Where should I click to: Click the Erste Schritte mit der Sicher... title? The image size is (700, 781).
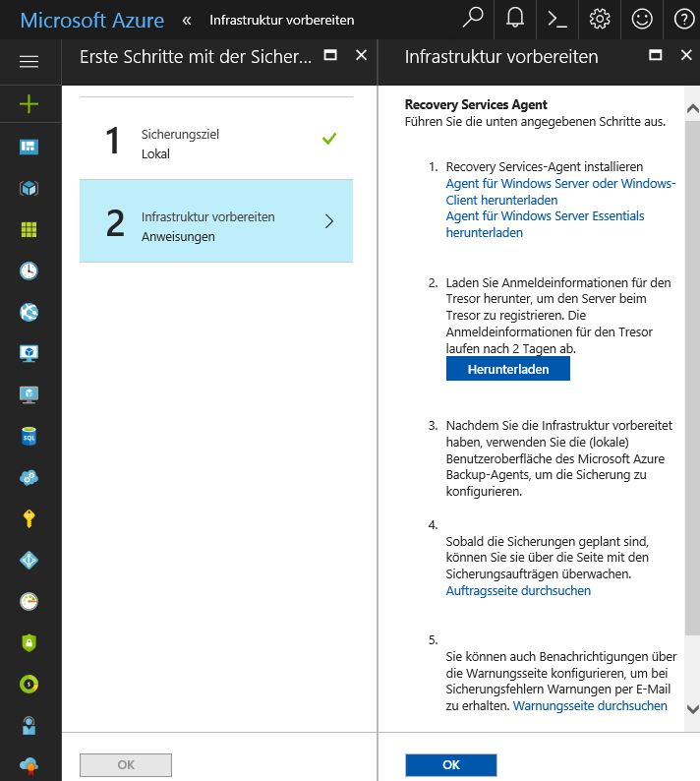(x=196, y=57)
